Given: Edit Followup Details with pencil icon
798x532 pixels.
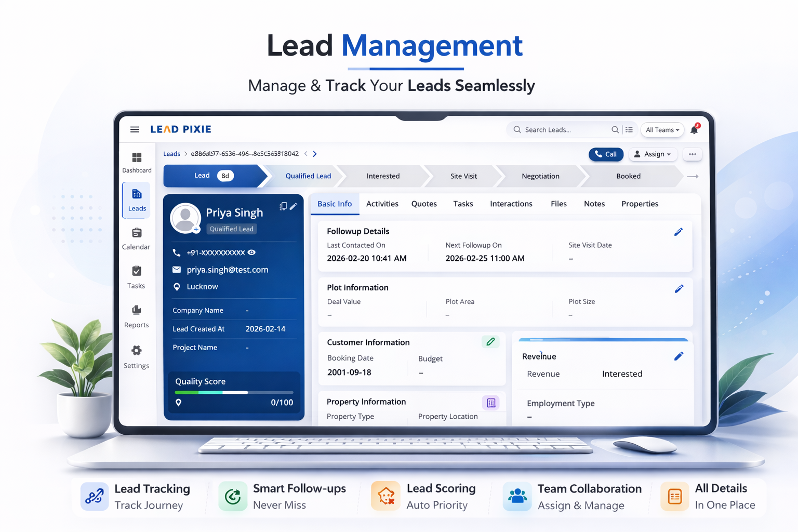Looking at the screenshot, I should (679, 232).
